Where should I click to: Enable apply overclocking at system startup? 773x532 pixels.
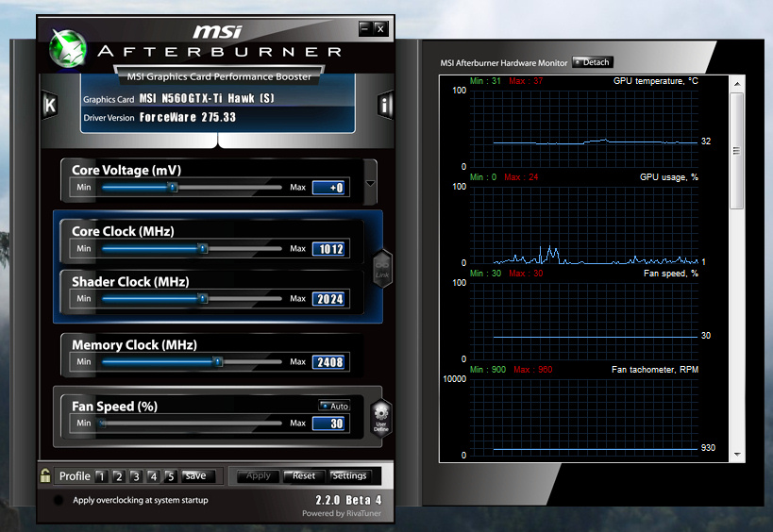(59, 500)
